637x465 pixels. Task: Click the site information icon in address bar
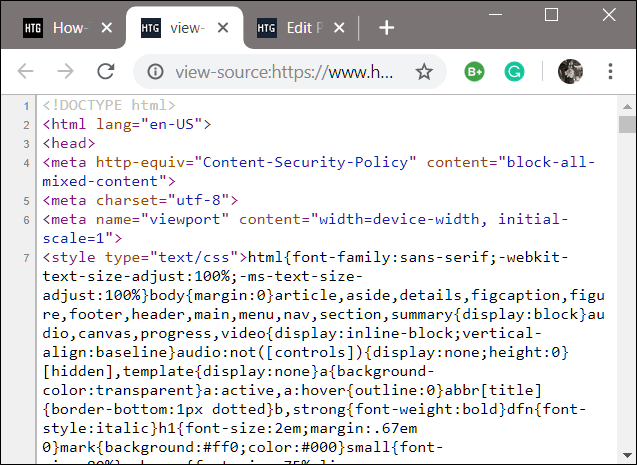[155, 72]
